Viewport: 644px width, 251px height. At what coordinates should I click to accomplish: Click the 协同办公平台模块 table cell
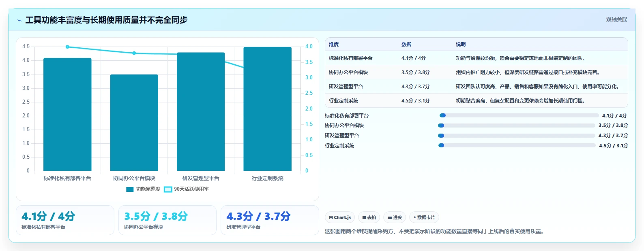pos(348,72)
